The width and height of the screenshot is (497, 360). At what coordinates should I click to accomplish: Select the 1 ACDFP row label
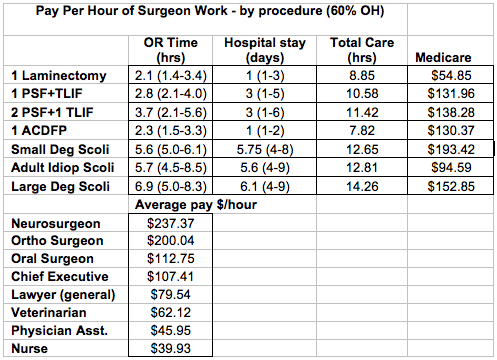coord(66,130)
